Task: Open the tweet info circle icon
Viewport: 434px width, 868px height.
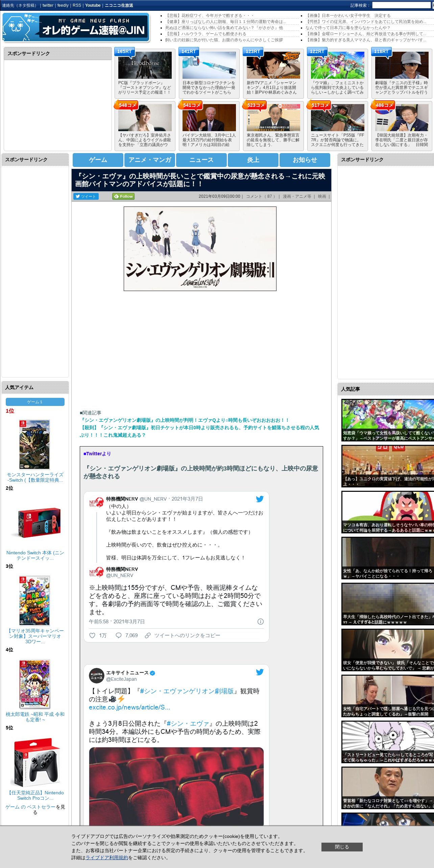Action: [261, 622]
